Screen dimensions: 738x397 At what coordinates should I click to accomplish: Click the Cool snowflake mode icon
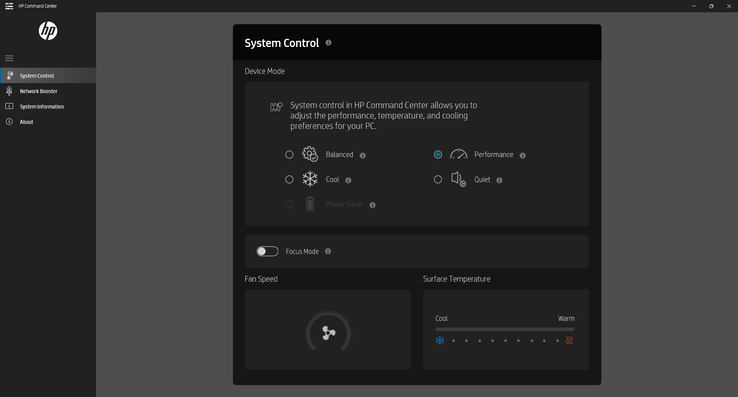pos(310,179)
